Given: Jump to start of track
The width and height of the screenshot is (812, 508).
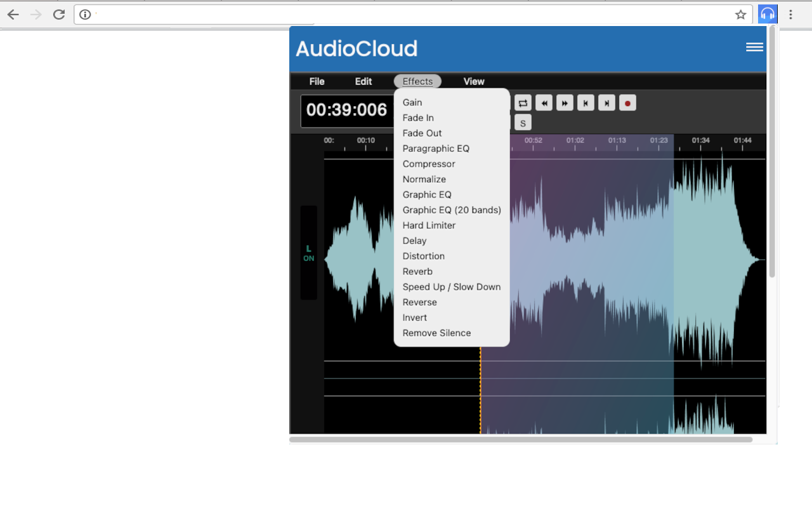Looking at the screenshot, I should click(586, 103).
